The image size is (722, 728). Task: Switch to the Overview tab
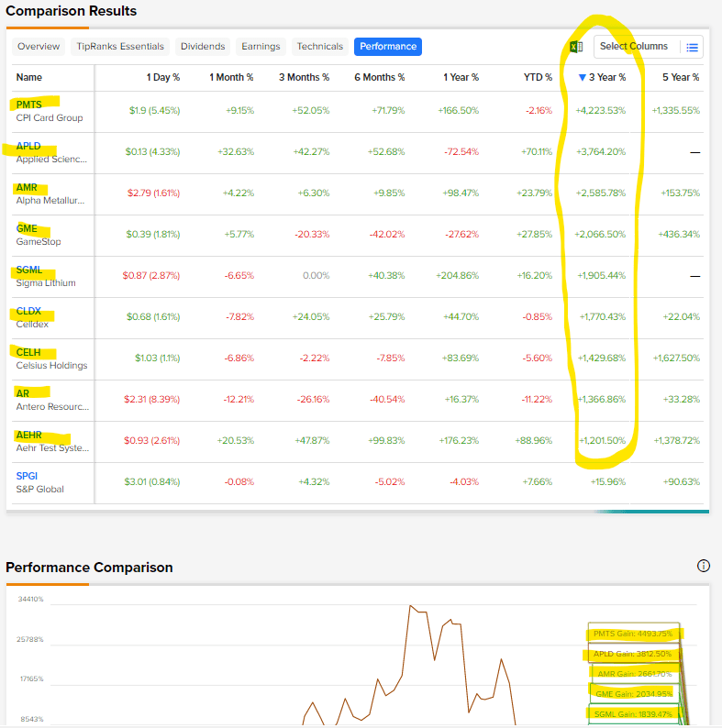coord(39,47)
